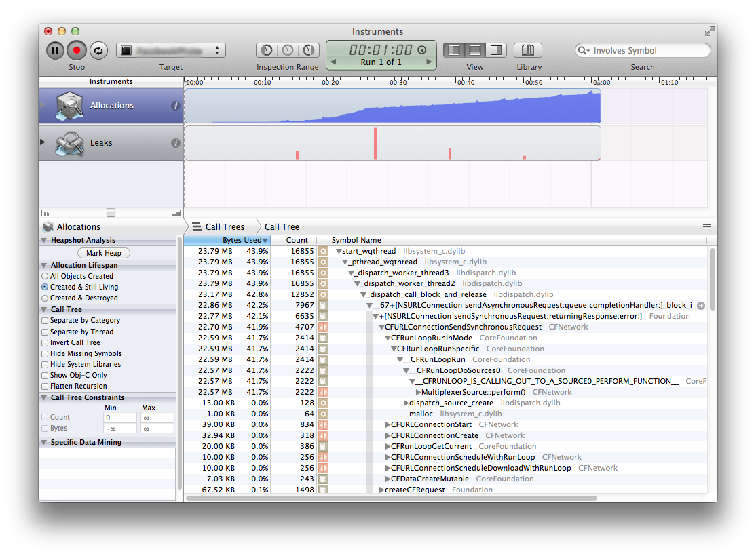Select the Leaks instrument track
Viewport: 756px width, 556px height.
111,142
